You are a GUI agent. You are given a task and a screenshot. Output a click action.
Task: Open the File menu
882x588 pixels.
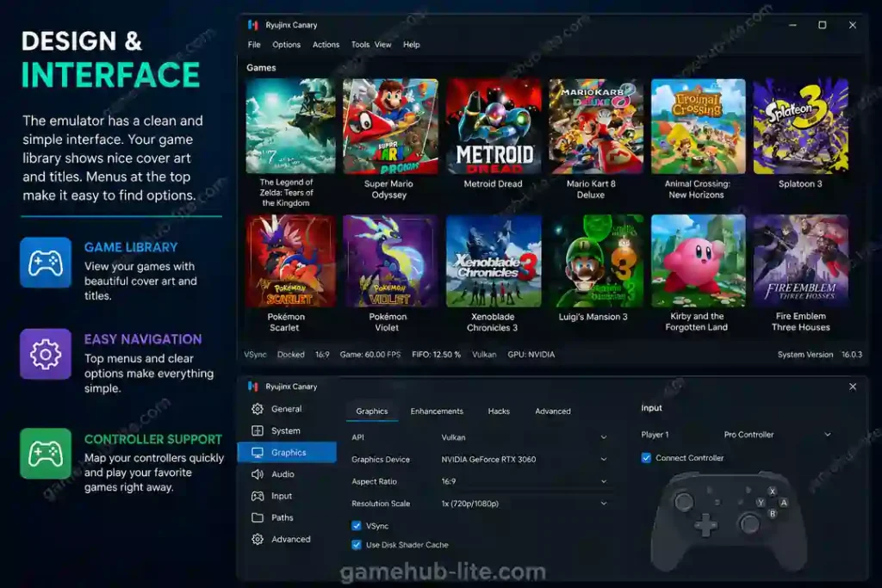(254, 45)
